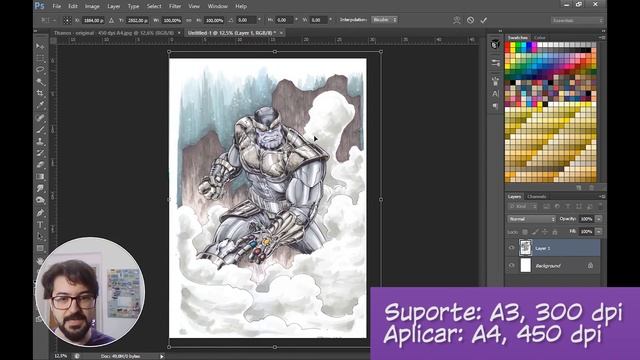Open the Image menu
The width and height of the screenshot is (640, 360).
point(92,6)
